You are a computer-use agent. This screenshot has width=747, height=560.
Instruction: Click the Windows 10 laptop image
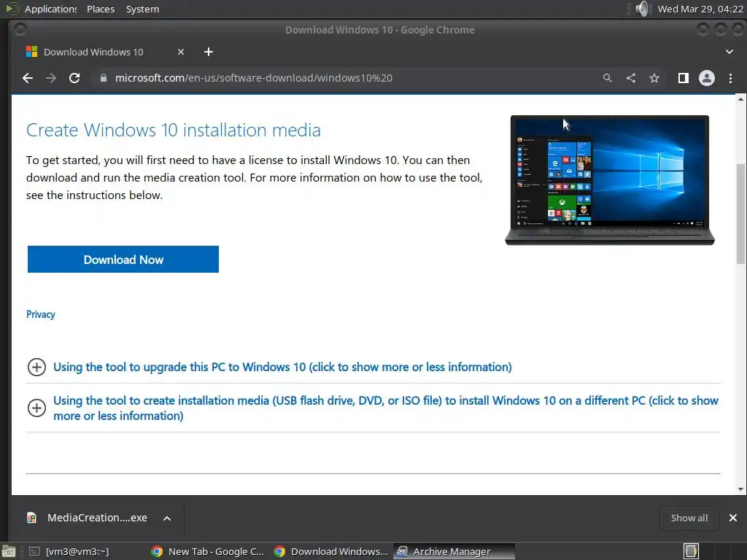click(610, 180)
